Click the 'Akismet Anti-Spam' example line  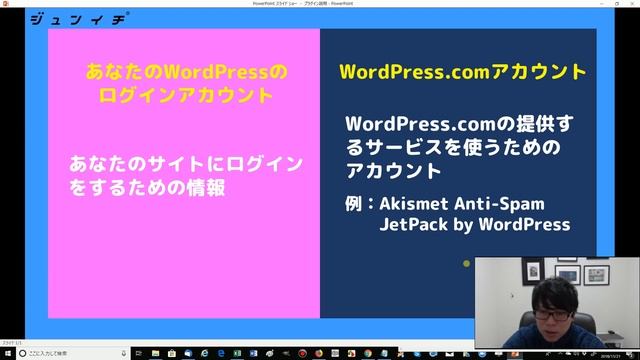pyautogui.click(x=462, y=204)
